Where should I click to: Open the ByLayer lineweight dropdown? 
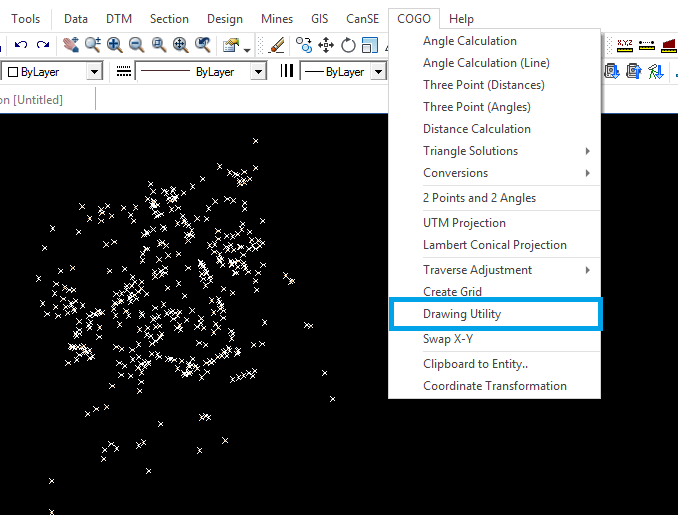pos(378,72)
